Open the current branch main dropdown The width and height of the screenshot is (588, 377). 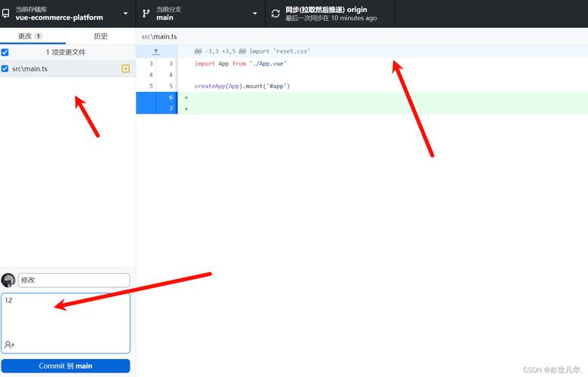coord(200,14)
